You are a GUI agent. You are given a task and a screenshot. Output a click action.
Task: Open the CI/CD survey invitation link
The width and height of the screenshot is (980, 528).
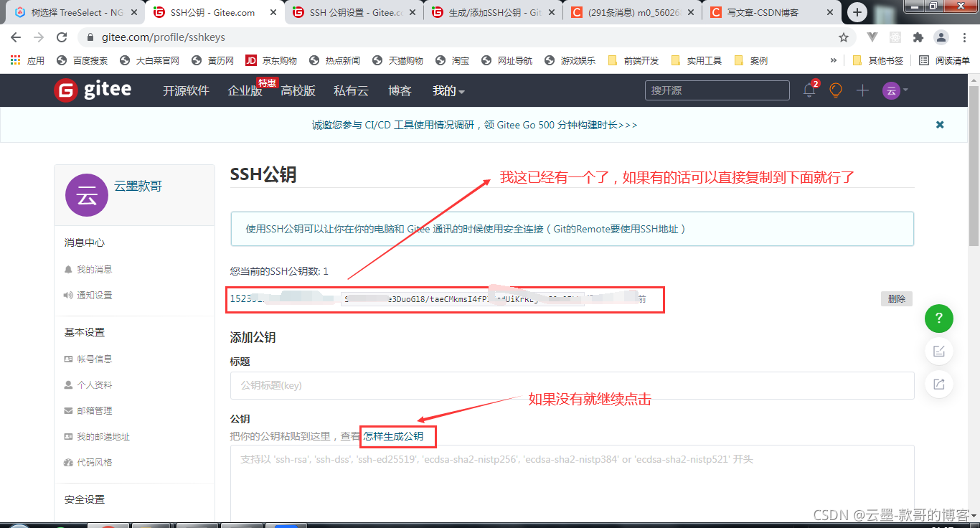(x=474, y=125)
